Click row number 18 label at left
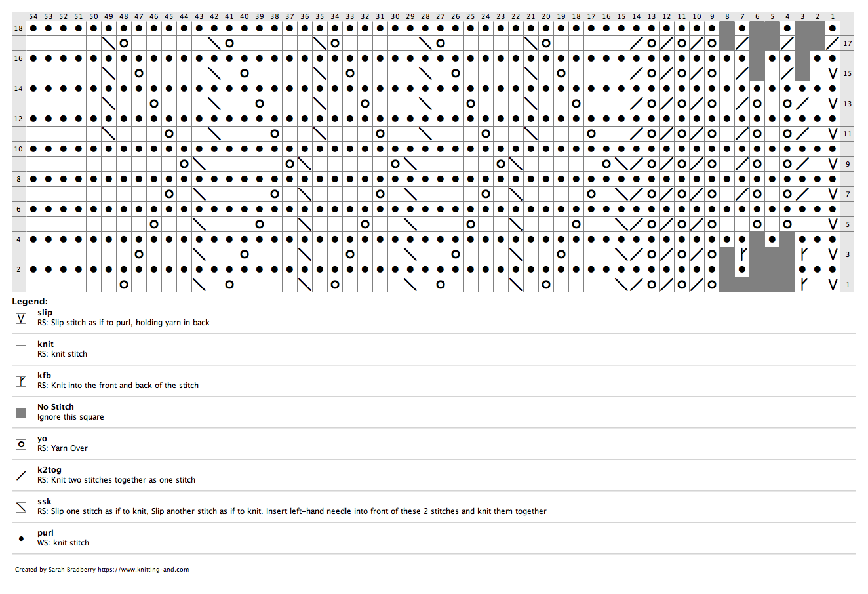 (x=18, y=28)
